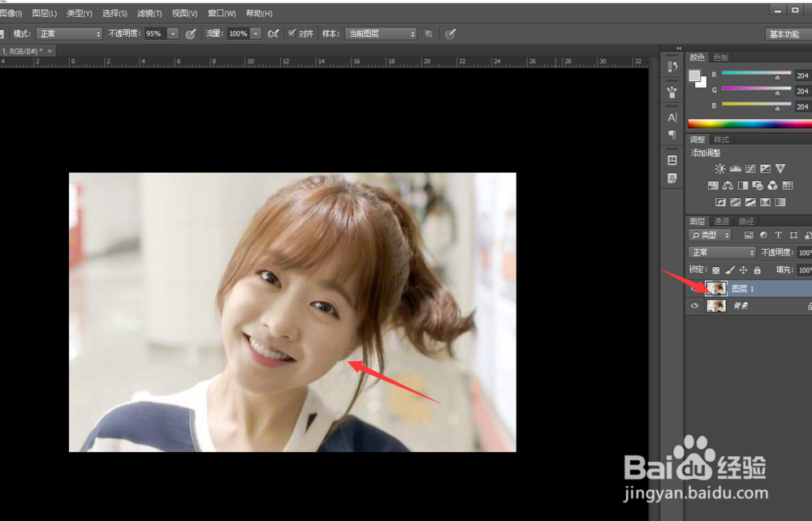Open the 类型(Y) menu
812x521 pixels.
80,14
